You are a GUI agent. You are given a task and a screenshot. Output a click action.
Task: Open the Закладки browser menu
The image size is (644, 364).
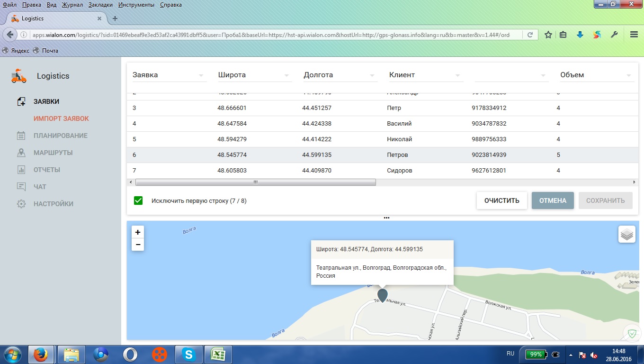click(100, 5)
